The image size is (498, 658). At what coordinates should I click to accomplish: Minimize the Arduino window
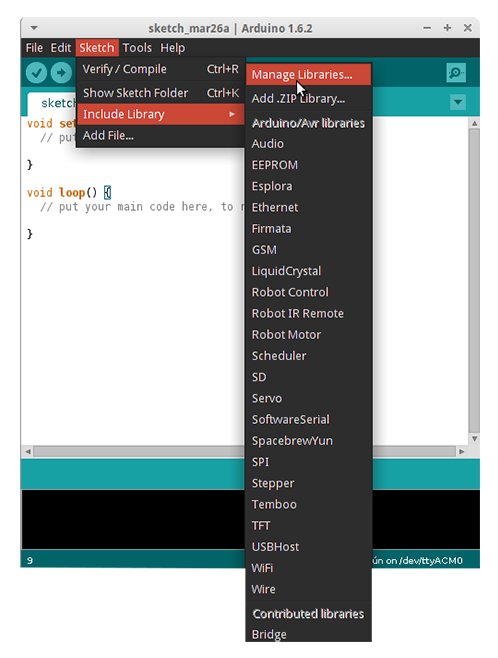click(427, 28)
